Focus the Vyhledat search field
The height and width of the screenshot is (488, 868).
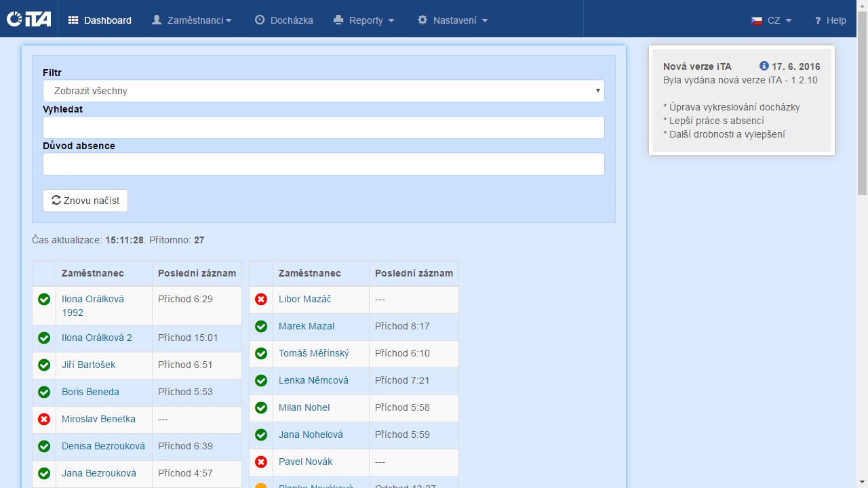323,127
